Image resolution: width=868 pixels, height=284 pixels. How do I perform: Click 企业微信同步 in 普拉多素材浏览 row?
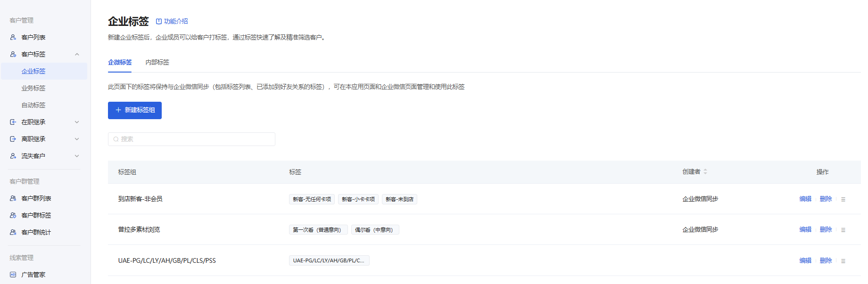pyautogui.click(x=700, y=229)
